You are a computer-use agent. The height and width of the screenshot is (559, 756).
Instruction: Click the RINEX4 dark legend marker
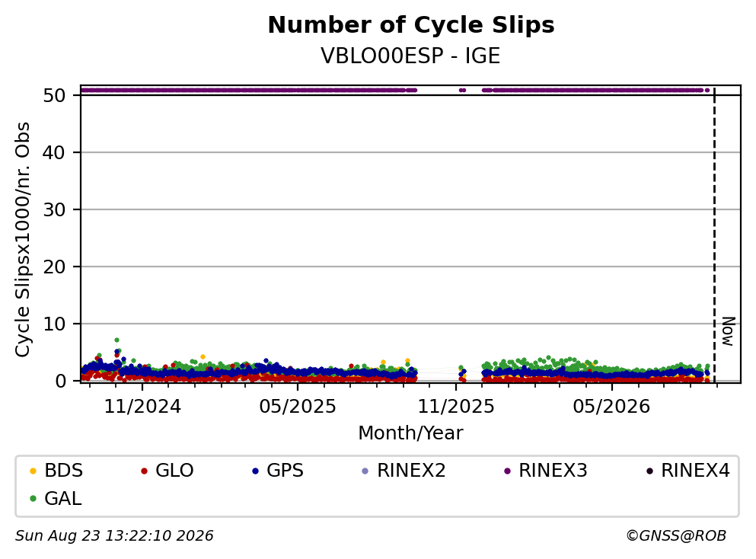coord(649,471)
